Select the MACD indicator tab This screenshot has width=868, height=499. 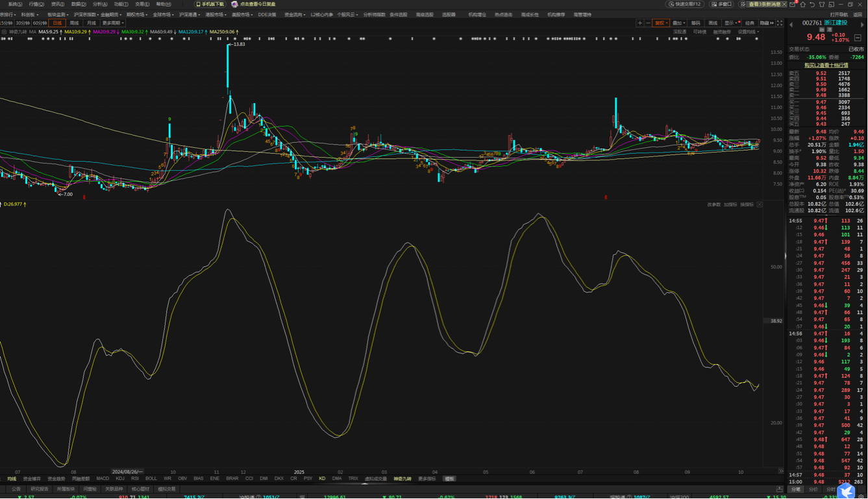[103, 479]
